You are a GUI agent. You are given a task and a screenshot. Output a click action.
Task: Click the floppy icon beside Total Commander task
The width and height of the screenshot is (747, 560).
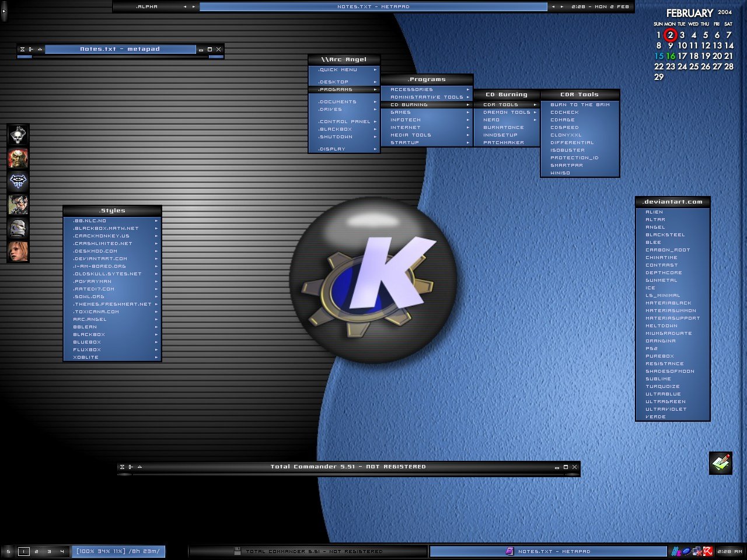coord(238,551)
